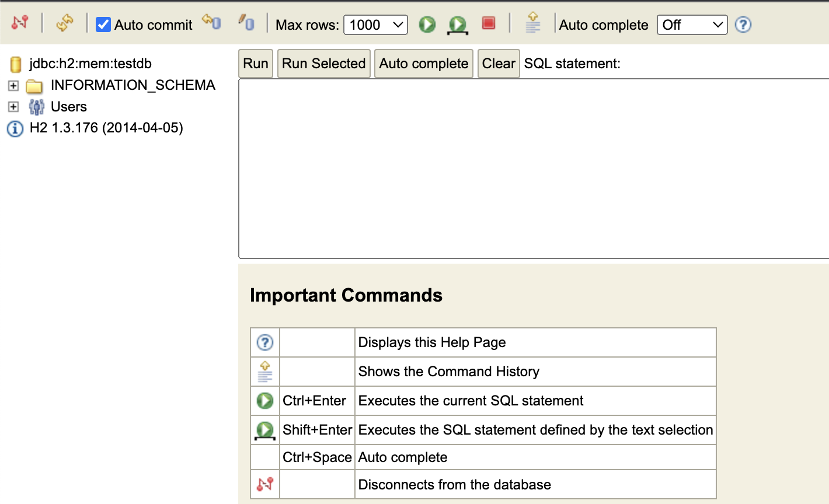
Task: Toggle the Auto commit checkbox
Action: pos(103,24)
